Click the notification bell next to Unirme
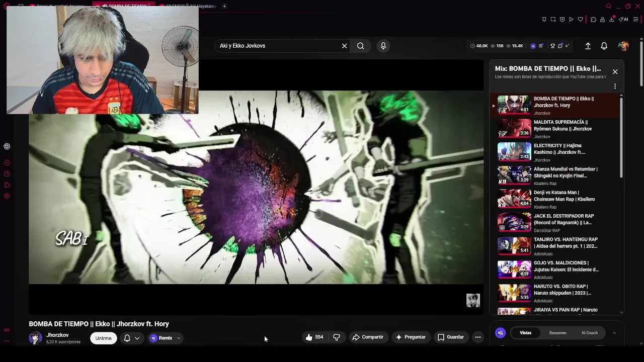This screenshot has height=362, width=644. click(x=127, y=338)
